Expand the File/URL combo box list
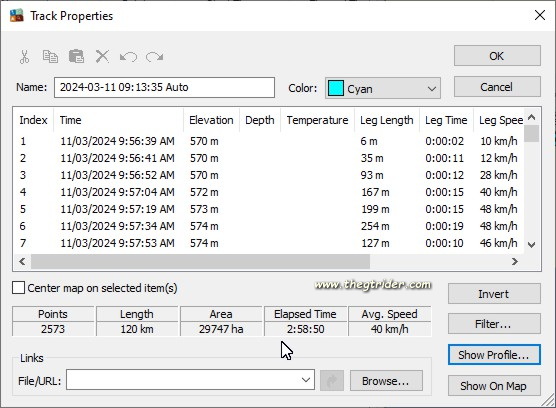Viewport: 556px width, 408px height. (306, 380)
